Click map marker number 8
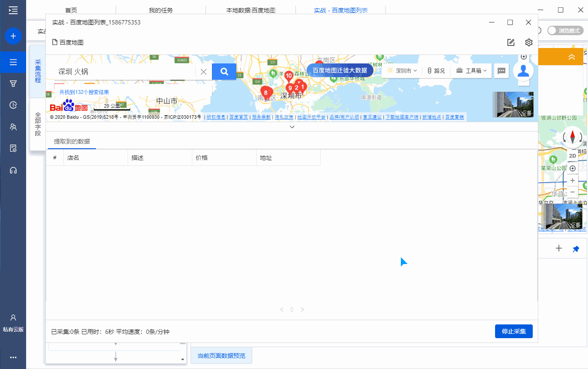588x369 pixels. pyautogui.click(x=266, y=93)
